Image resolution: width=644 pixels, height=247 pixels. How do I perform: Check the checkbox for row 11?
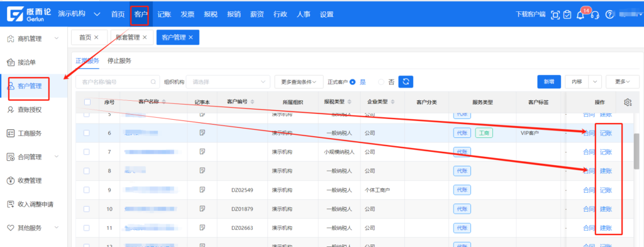[87, 227]
